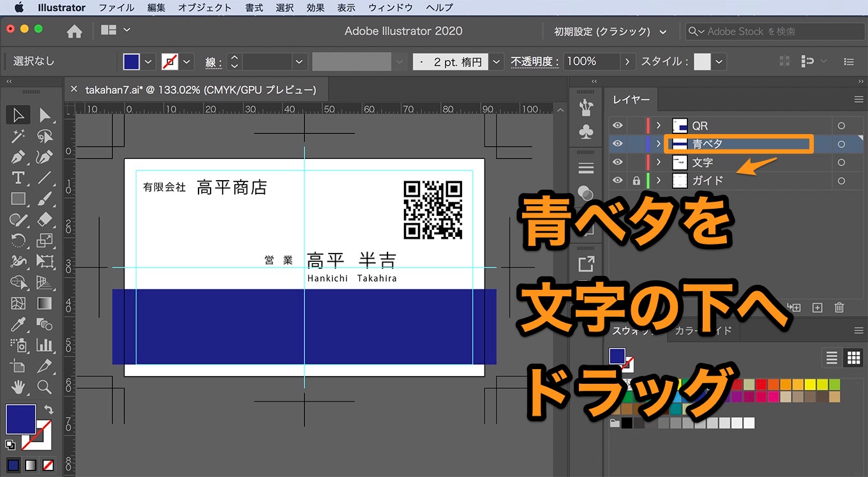Select the Artboard tool
The image size is (868, 477).
(18, 367)
